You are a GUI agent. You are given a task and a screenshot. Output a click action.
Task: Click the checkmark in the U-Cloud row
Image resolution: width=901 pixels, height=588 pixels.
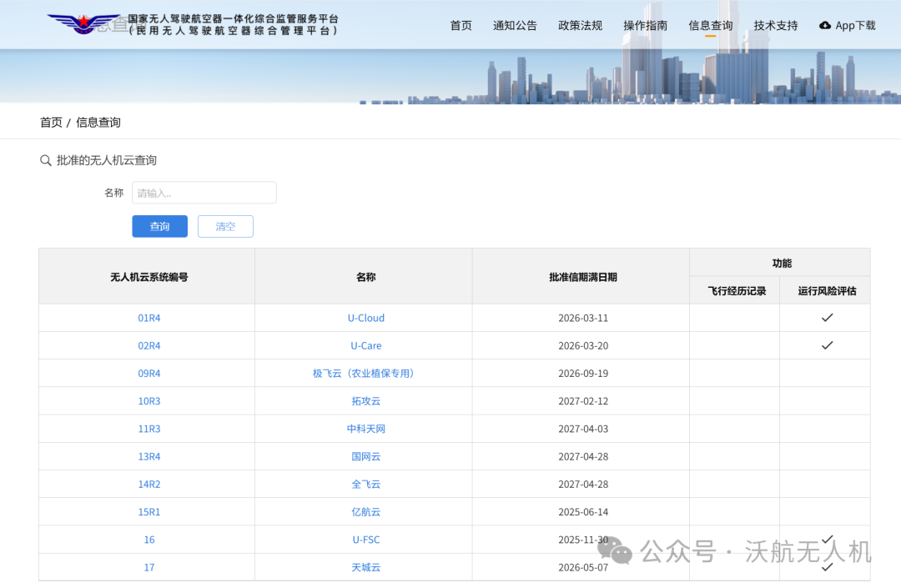827,318
